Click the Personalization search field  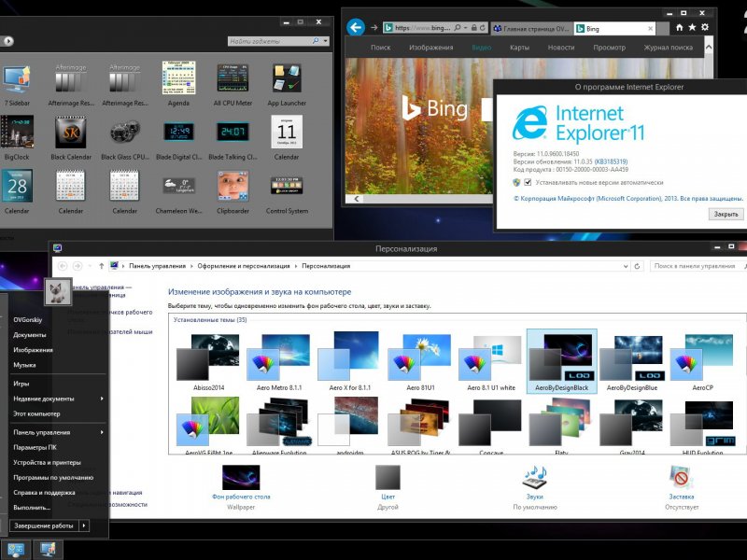(x=697, y=266)
